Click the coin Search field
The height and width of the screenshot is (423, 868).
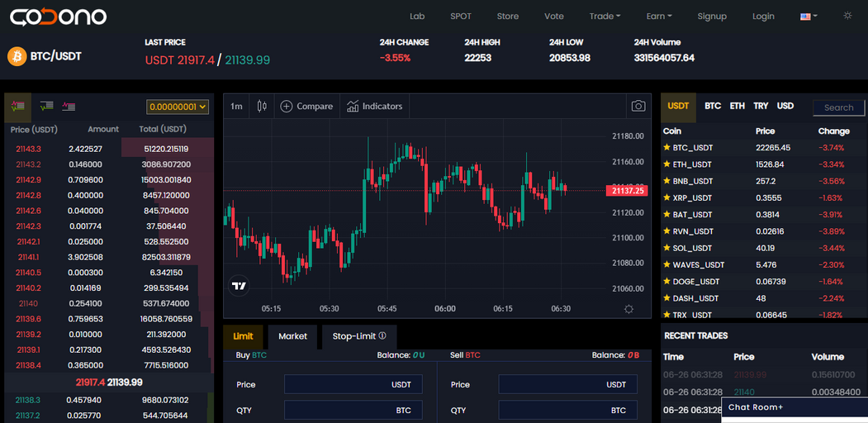(x=838, y=108)
